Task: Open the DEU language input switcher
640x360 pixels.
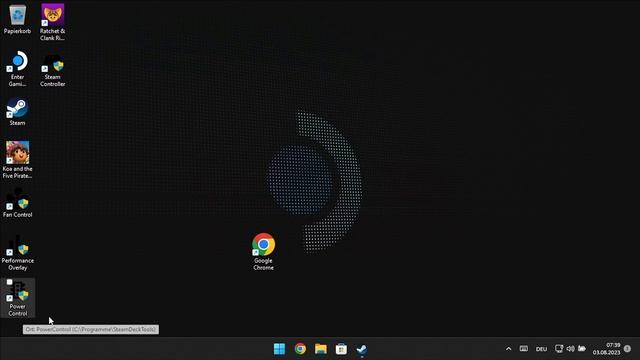Action: coord(541,349)
